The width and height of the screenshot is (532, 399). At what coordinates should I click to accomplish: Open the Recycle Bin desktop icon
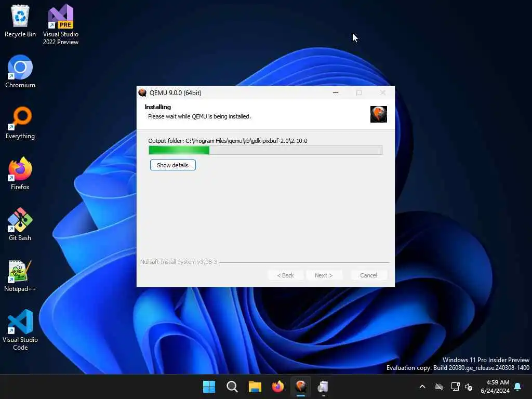(x=20, y=21)
